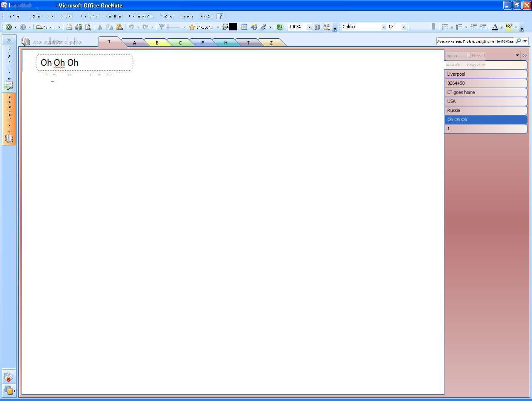Image resolution: width=532 pixels, height=401 pixels.
Task: Click the search magnifier icon
Action: tap(518, 41)
